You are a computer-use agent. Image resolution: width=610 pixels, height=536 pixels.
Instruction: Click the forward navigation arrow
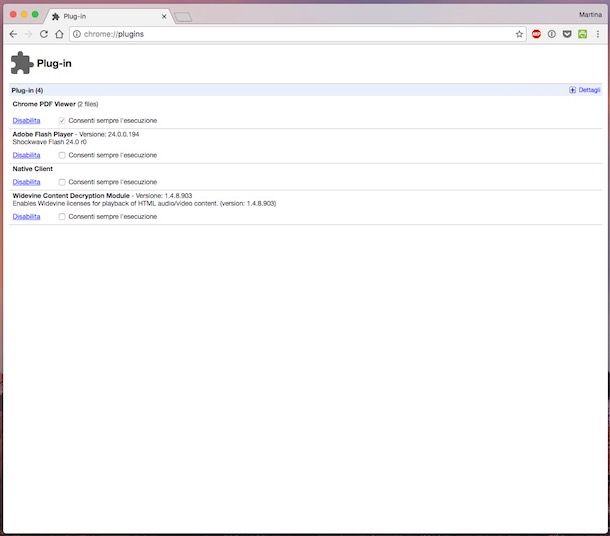coord(28,34)
